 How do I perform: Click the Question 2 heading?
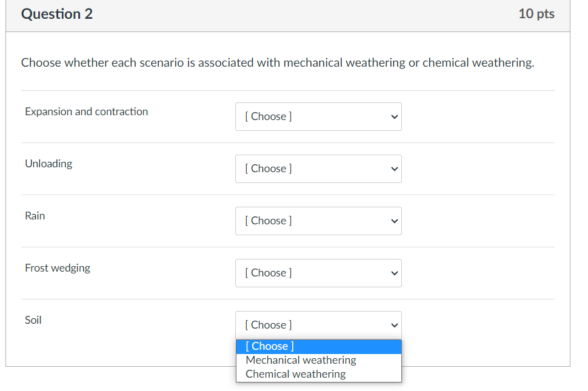pos(57,14)
